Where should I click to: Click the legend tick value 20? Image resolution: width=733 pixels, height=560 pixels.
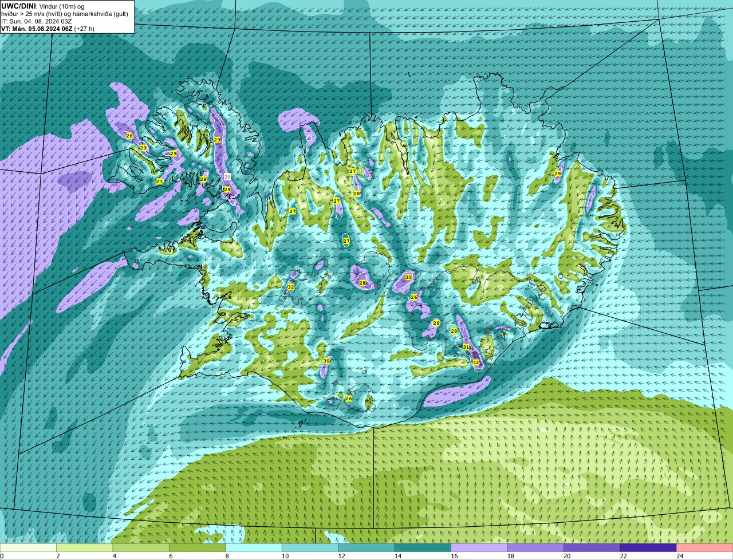point(567,556)
